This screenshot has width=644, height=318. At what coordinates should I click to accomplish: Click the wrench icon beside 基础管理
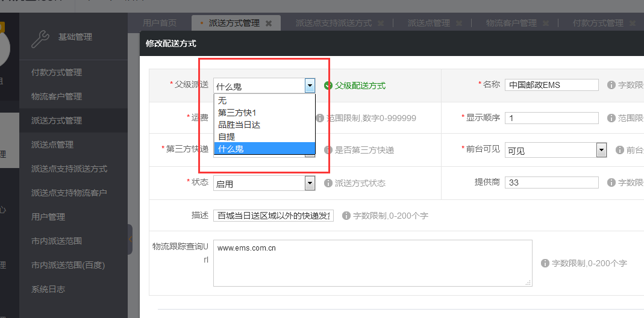[x=40, y=38]
